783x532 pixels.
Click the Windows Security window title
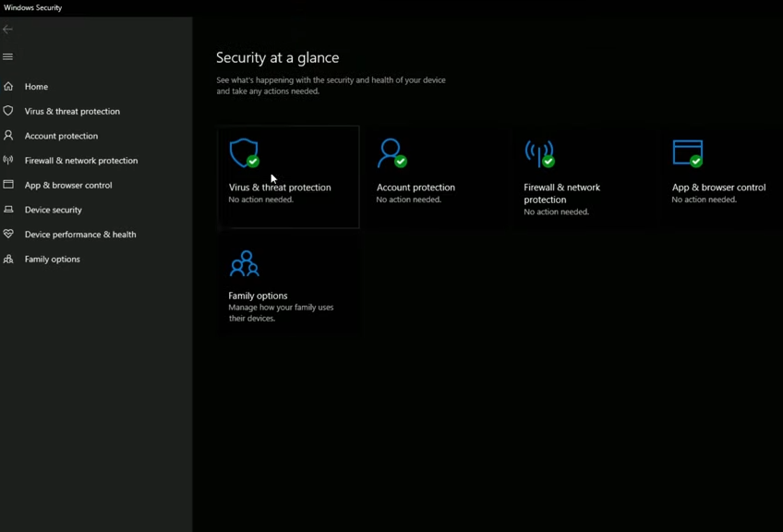point(33,7)
